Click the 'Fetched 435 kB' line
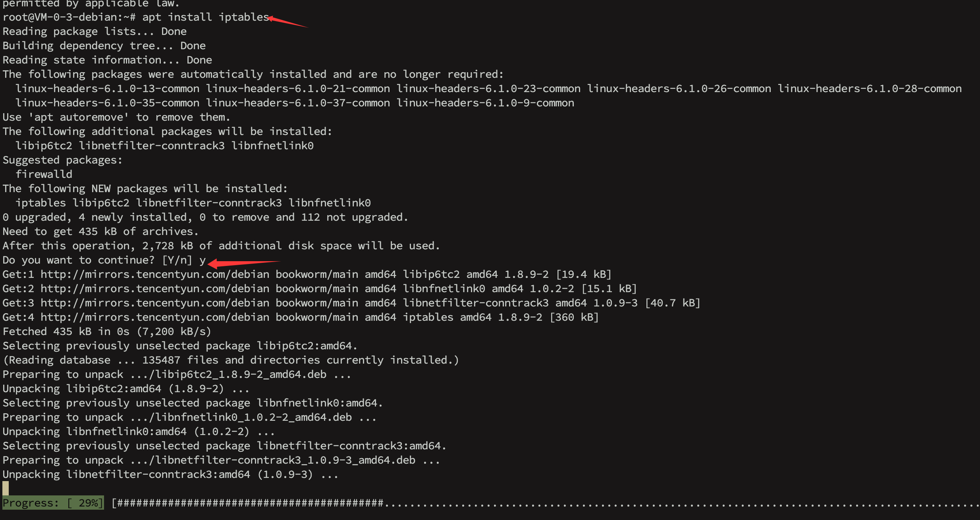The height and width of the screenshot is (520, 980). [x=106, y=331]
